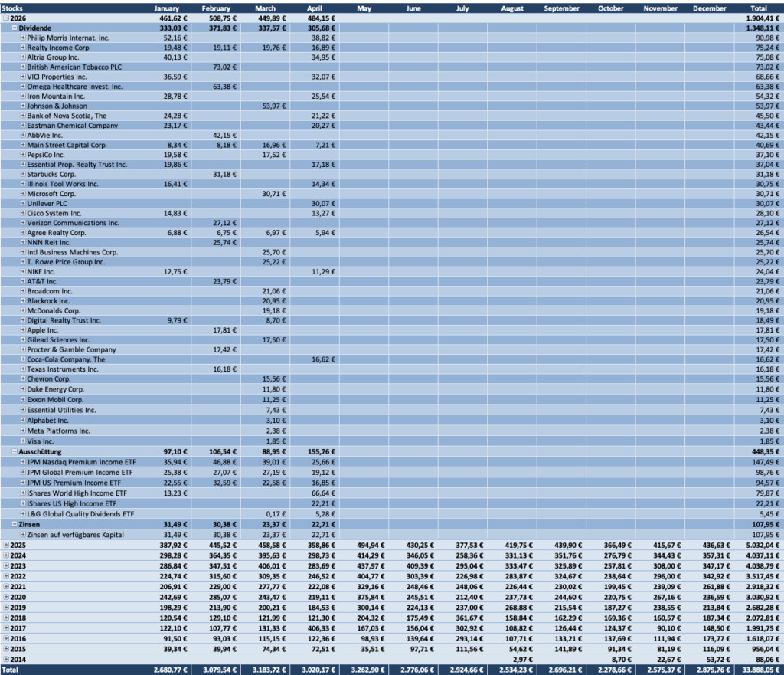Select the Starbucks Corp. row label
Screen dimensions: 784x675
pos(51,174)
